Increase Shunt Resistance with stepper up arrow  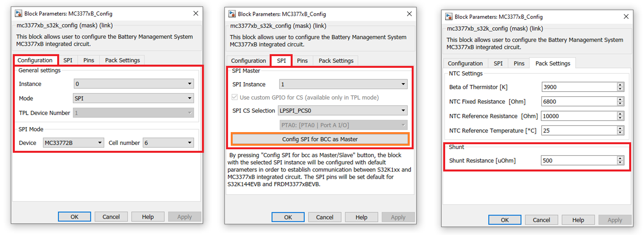coord(620,158)
